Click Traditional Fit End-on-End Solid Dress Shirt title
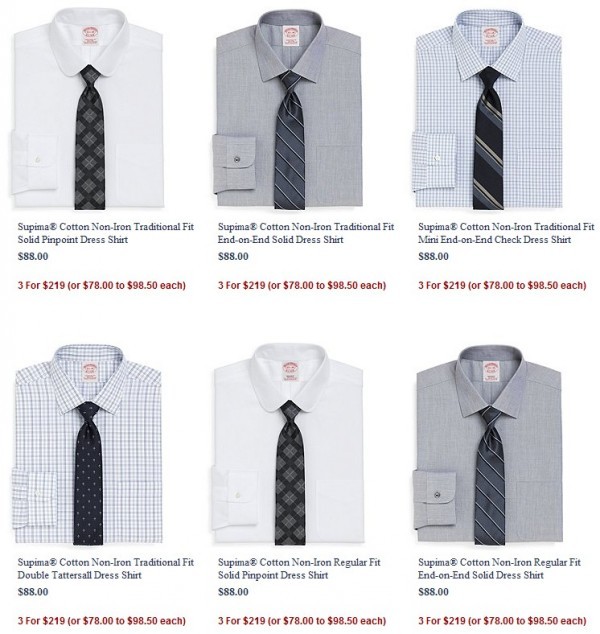The width and height of the screenshot is (600, 634). pos(306,233)
